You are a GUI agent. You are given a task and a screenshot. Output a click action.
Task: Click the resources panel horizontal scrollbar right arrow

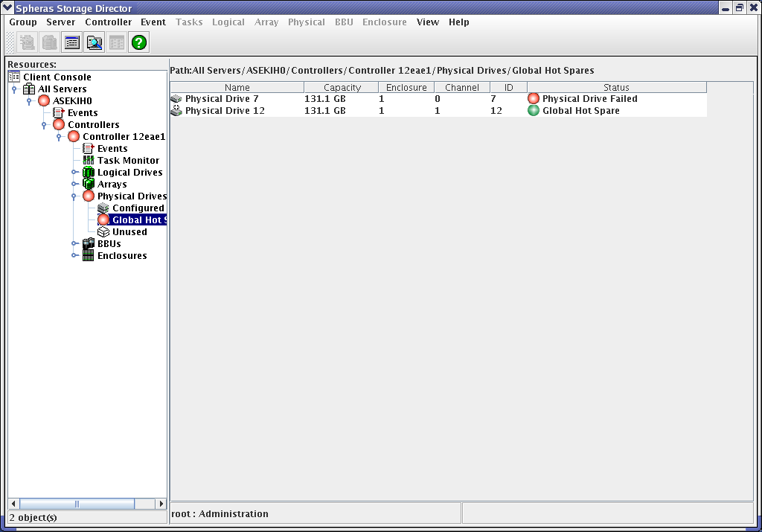click(x=161, y=504)
